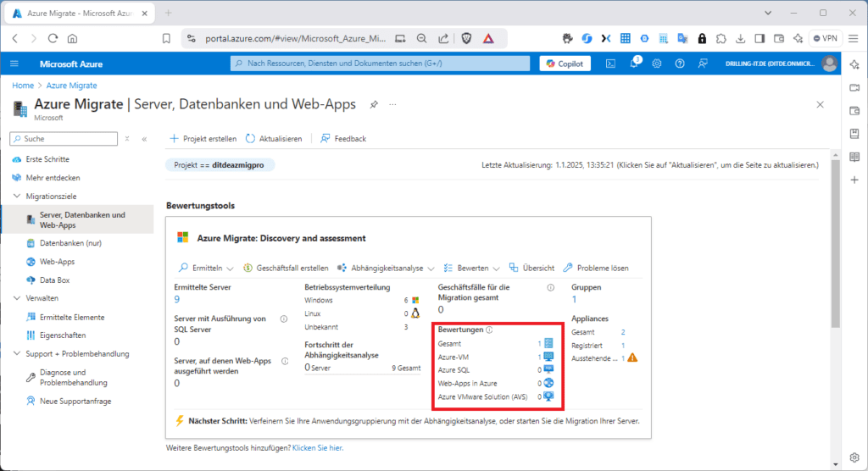Open the Gruppen count link
The image size is (868, 471).
point(574,299)
